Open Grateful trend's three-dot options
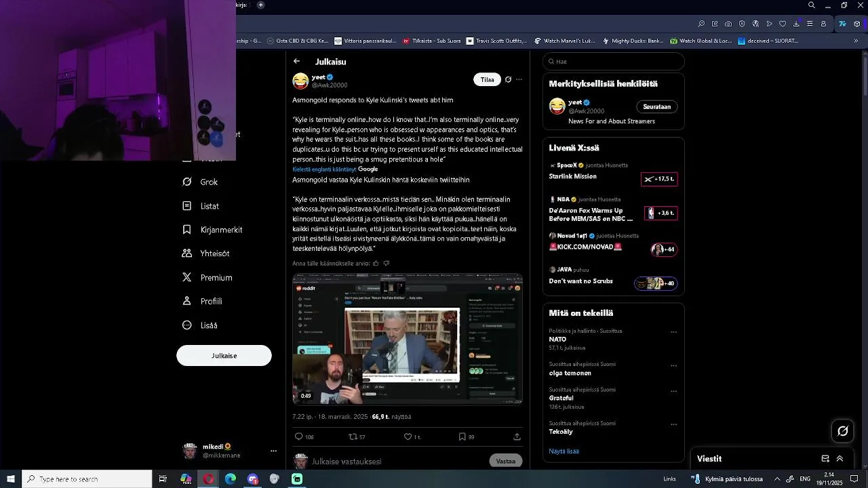Viewport: 868px width, 488px height. 673,391
